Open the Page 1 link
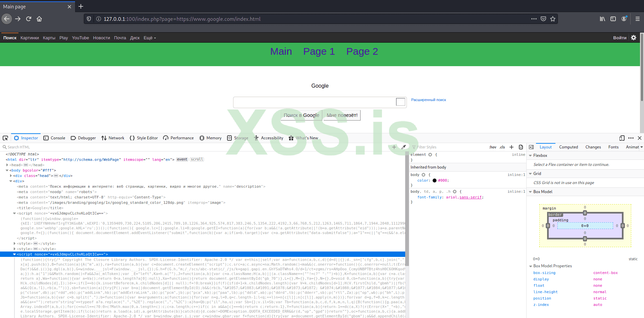 click(x=319, y=51)
